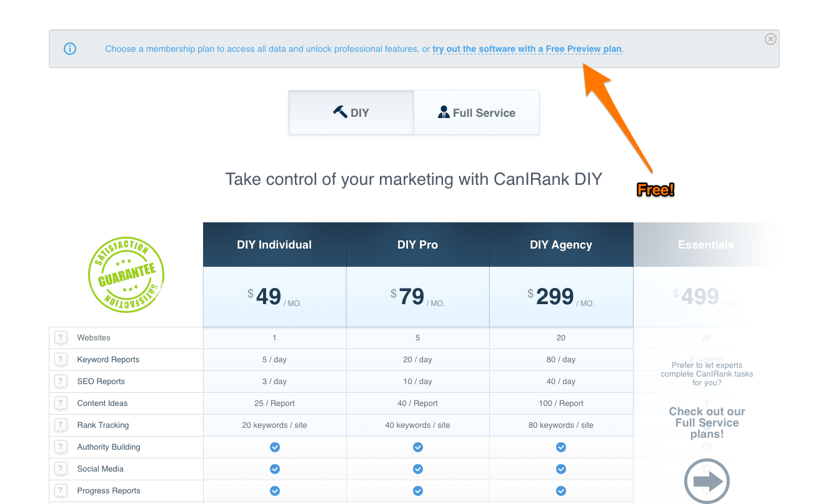Click the "10 / day" SEO Reports cell
836x504 pixels.
tap(417, 382)
